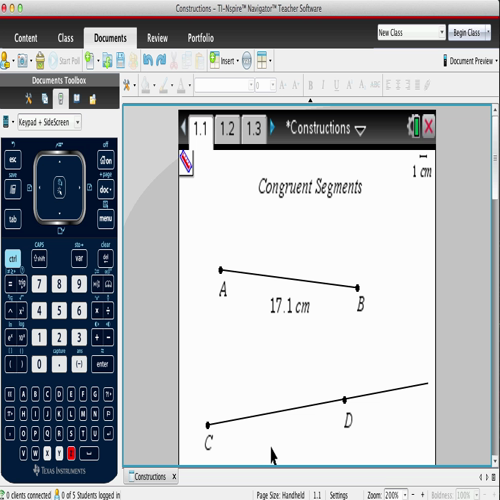Open the Begin Class dropdown arrow

click(x=488, y=32)
